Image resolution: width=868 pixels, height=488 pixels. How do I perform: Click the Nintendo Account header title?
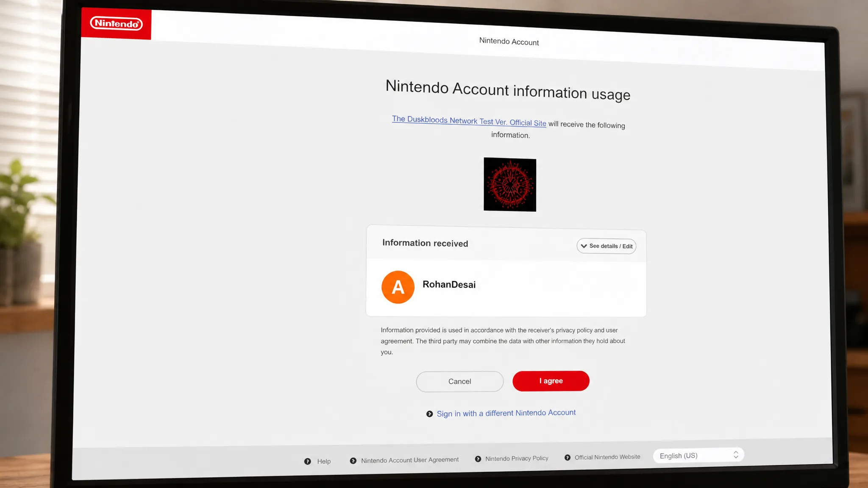[509, 42]
